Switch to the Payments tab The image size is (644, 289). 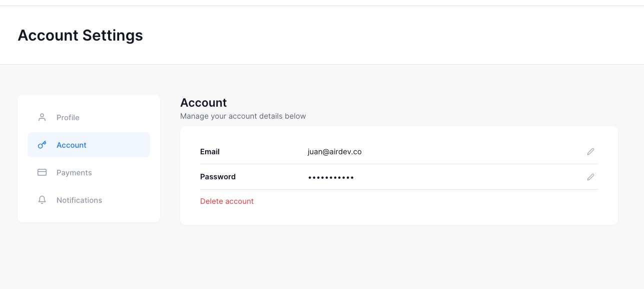coord(74,173)
